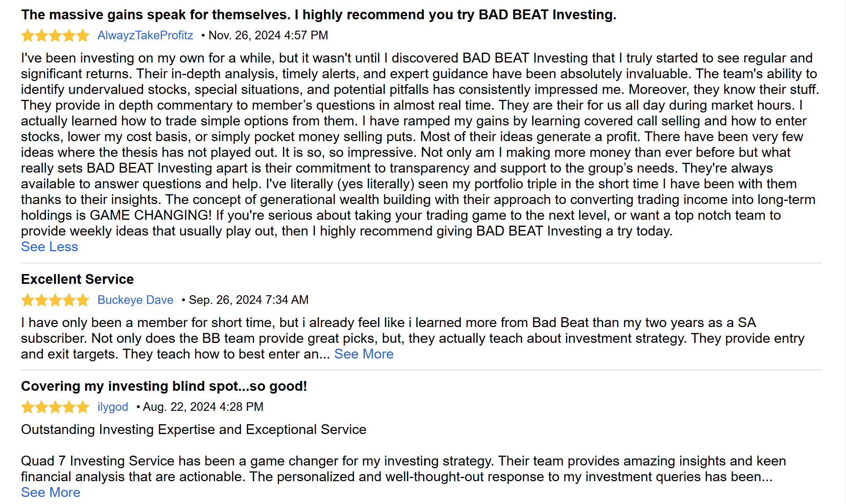Click "The massive gains speak" review title
Image resolution: width=846 pixels, height=504 pixels.
[318, 15]
